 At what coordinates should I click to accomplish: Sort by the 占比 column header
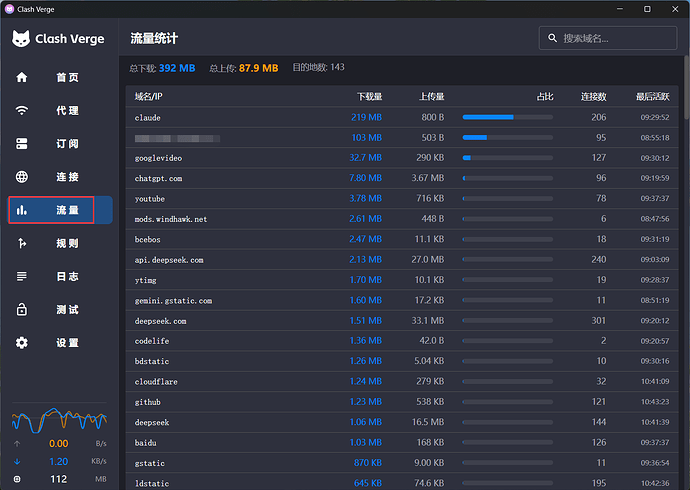(545, 96)
